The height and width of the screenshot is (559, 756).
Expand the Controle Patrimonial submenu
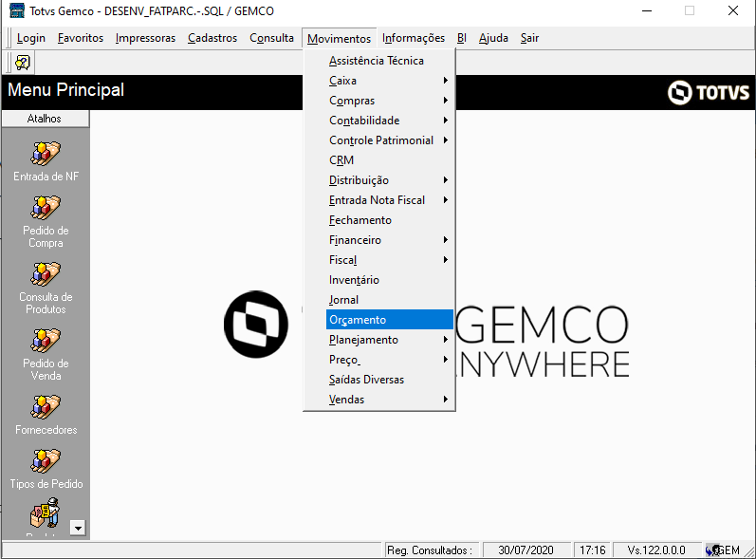(x=379, y=140)
